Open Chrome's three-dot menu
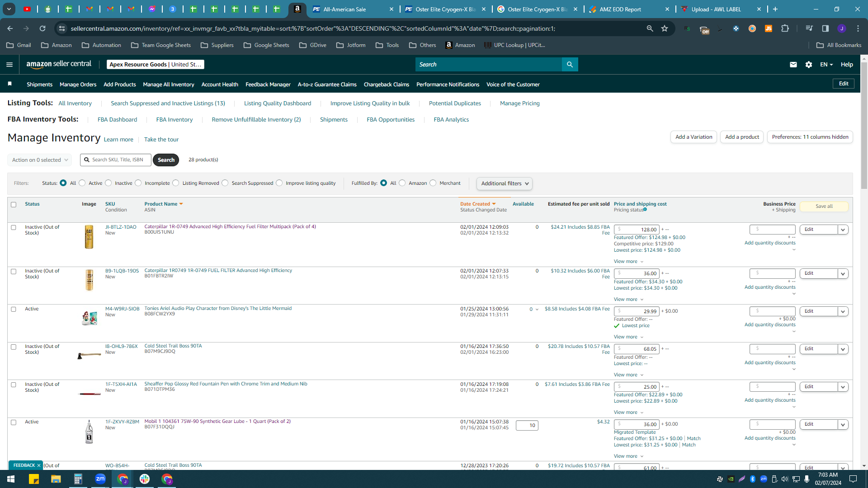This screenshot has width=868, height=488. (858, 28)
